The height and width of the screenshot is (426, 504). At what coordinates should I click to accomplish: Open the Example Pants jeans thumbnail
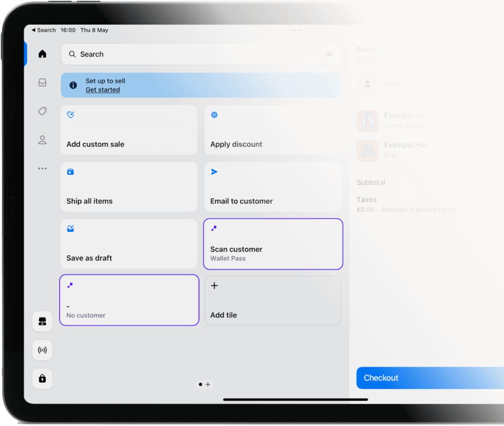(x=367, y=121)
